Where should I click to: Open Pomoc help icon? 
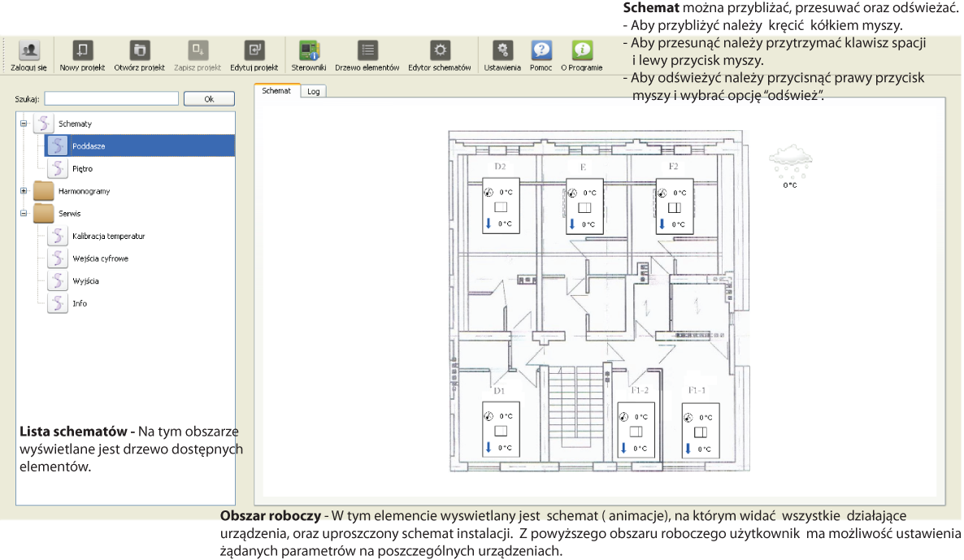[x=541, y=50]
